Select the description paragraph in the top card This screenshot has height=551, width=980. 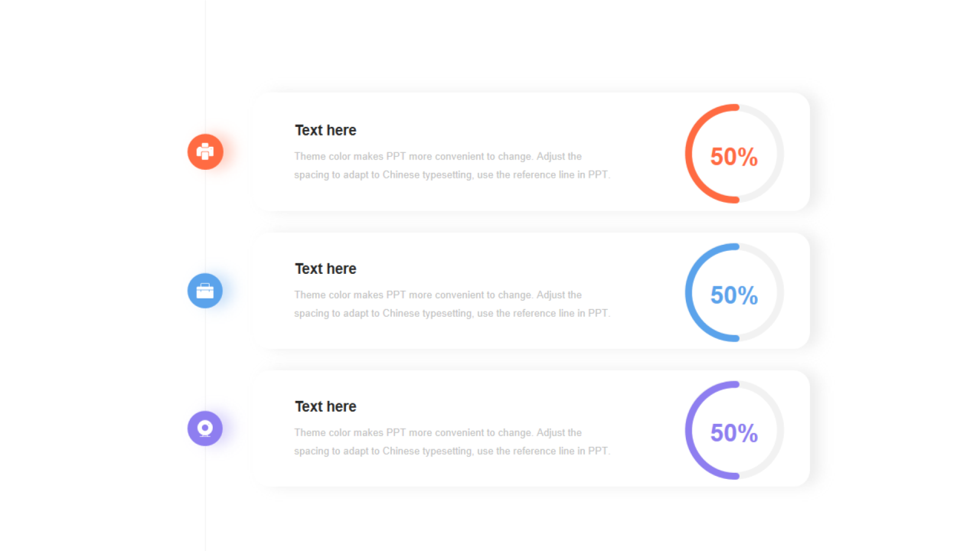pos(452,165)
